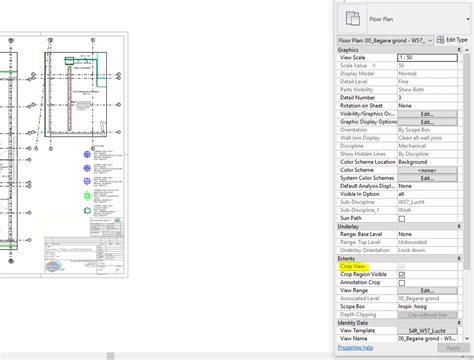The height and width of the screenshot is (360, 474).
Task: Click the 'Show Hidden Lines' row label
Action: pos(363,154)
